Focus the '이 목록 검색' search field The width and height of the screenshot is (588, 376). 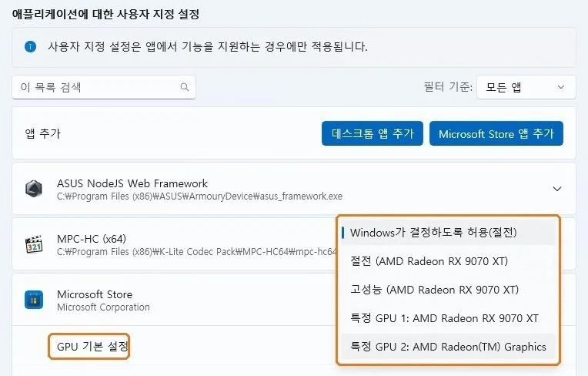104,87
